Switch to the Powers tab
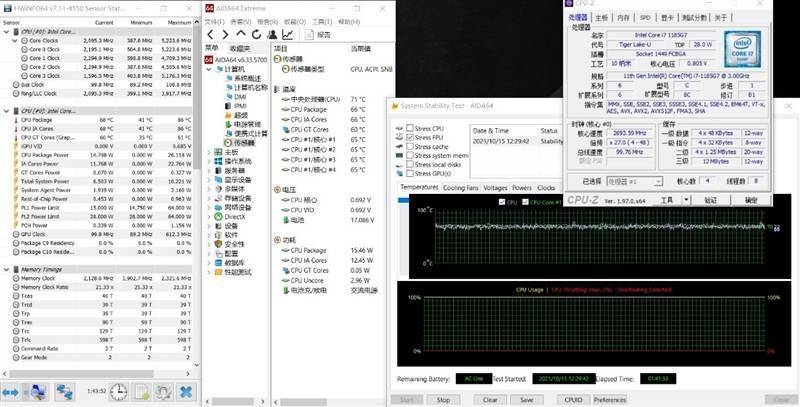Image resolution: width=800 pixels, height=407 pixels. point(522,188)
